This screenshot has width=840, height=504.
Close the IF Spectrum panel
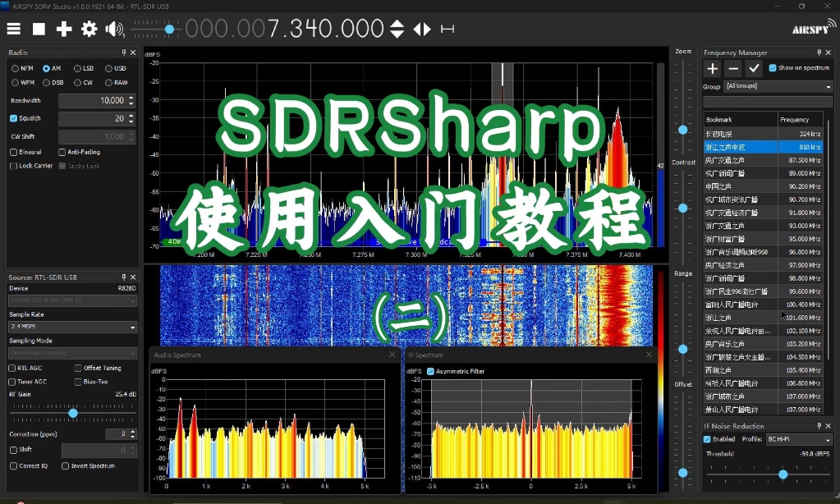(649, 355)
